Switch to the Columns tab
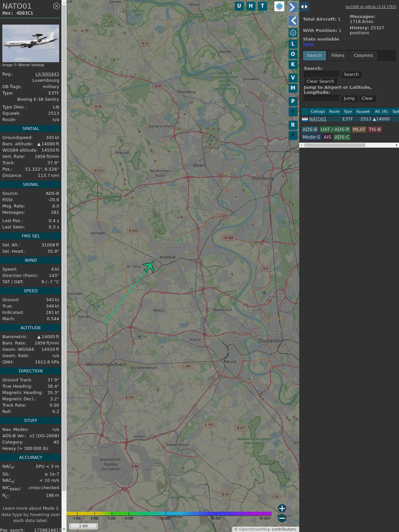 (x=363, y=56)
